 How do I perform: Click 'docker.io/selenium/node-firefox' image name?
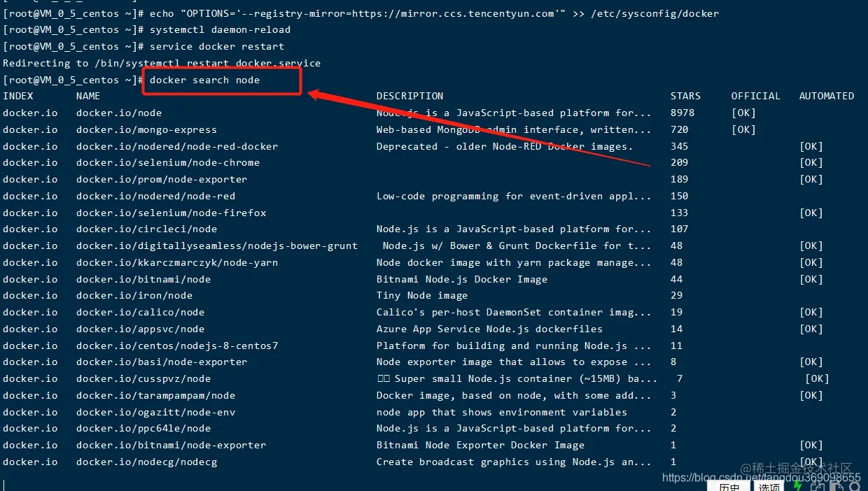tap(171, 213)
